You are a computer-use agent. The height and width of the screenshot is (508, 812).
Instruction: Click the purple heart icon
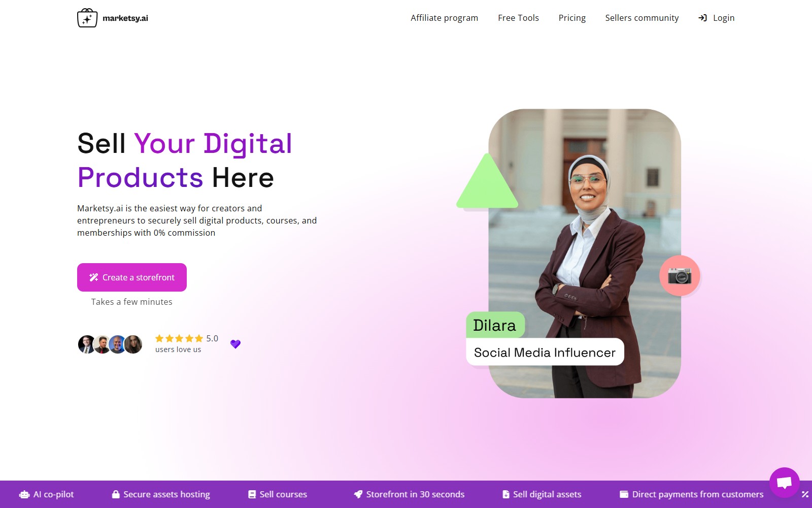(x=235, y=344)
